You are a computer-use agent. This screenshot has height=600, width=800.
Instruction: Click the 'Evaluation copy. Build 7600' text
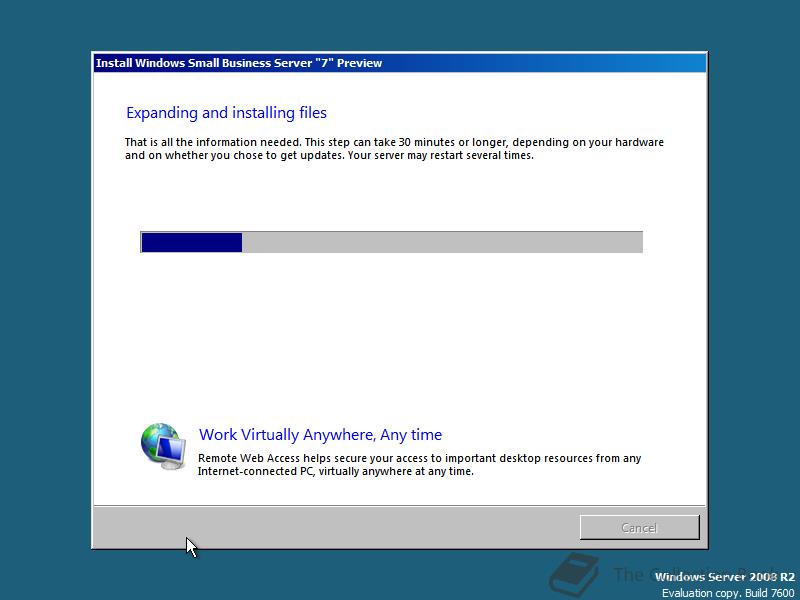[728, 593]
